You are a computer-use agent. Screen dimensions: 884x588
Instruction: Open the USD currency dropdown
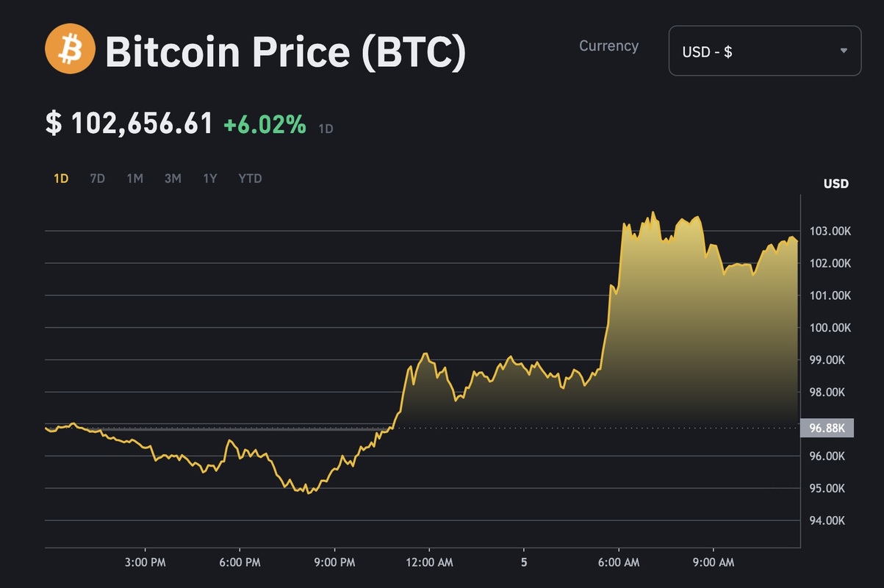click(764, 51)
